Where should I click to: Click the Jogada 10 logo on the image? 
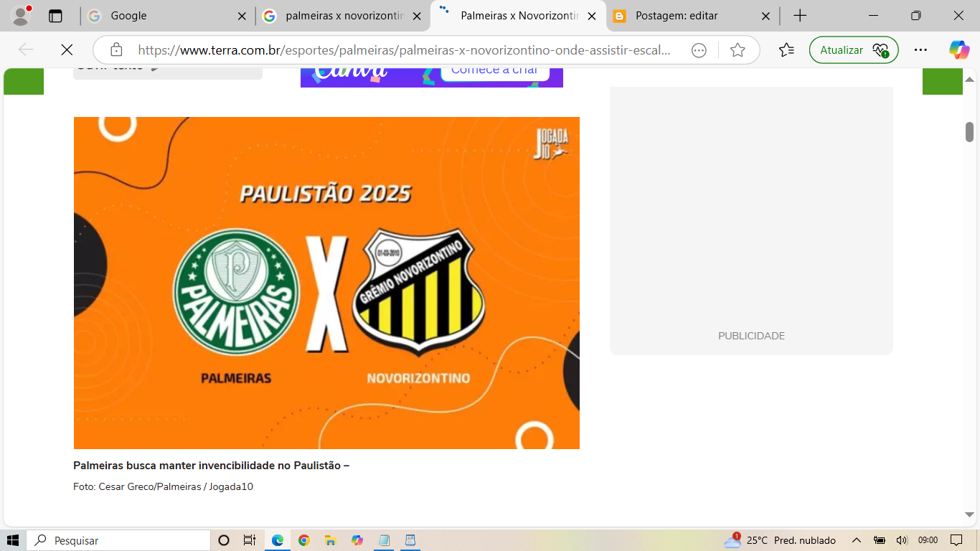(551, 143)
